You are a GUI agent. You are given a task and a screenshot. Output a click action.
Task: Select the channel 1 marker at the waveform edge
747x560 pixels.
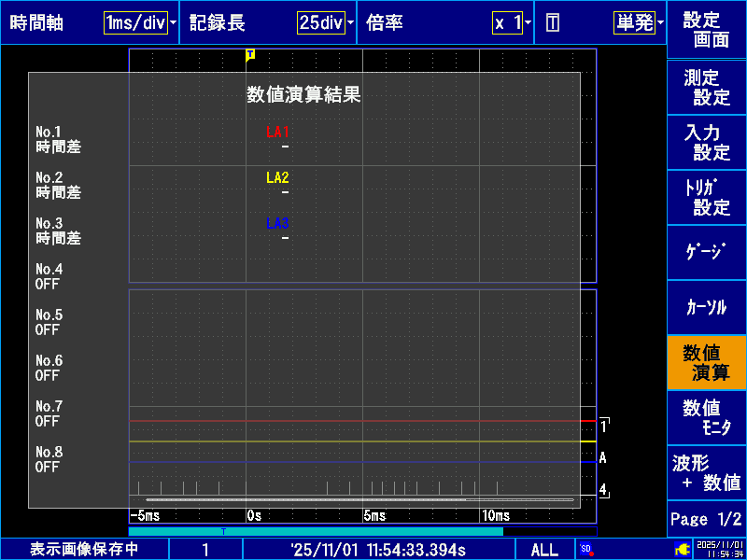tap(604, 425)
